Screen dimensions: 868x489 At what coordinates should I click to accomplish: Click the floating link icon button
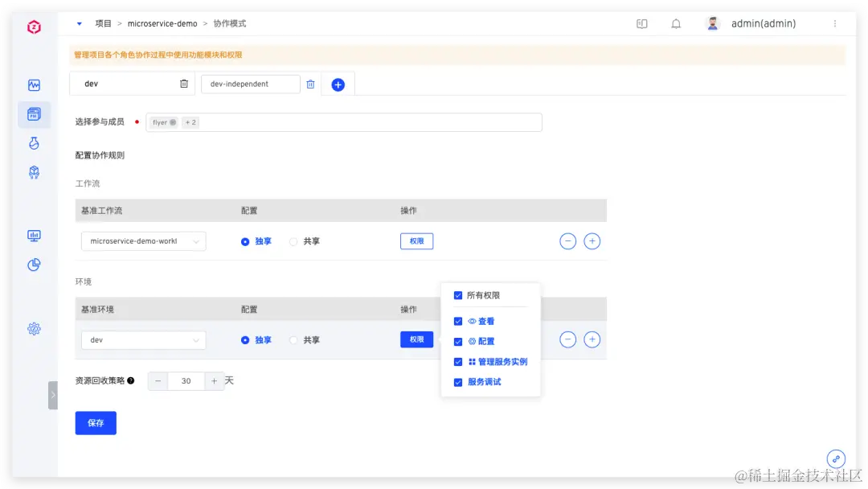click(x=836, y=459)
